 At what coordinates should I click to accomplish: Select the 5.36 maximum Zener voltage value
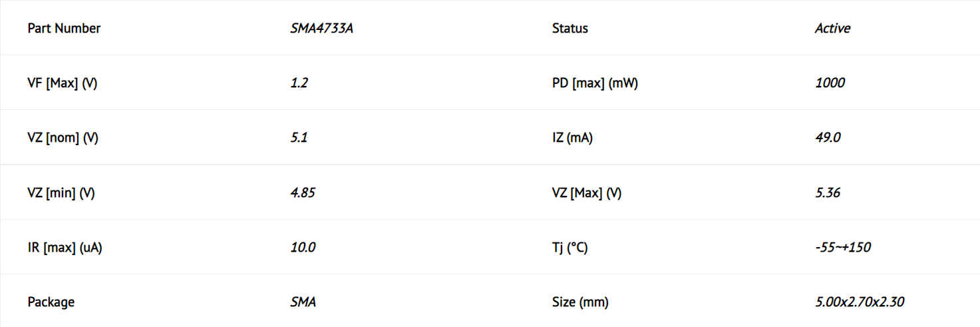(x=828, y=193)
